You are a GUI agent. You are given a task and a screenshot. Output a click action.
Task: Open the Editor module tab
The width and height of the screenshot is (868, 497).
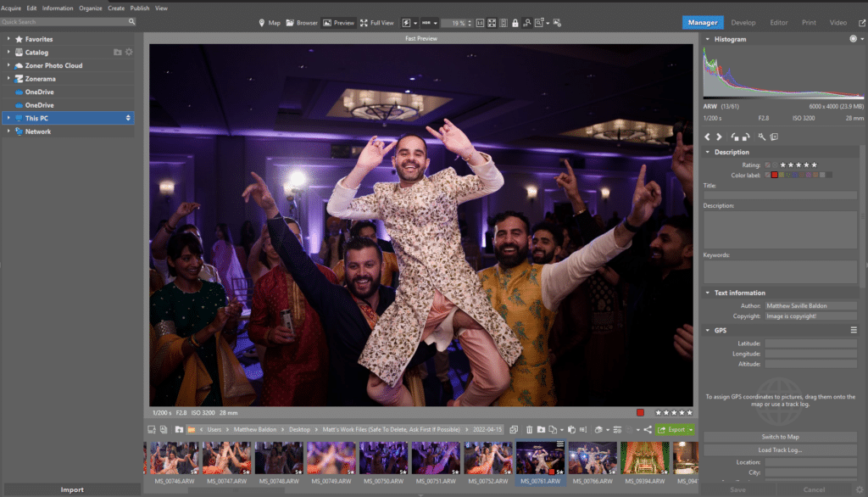[778, 23]
